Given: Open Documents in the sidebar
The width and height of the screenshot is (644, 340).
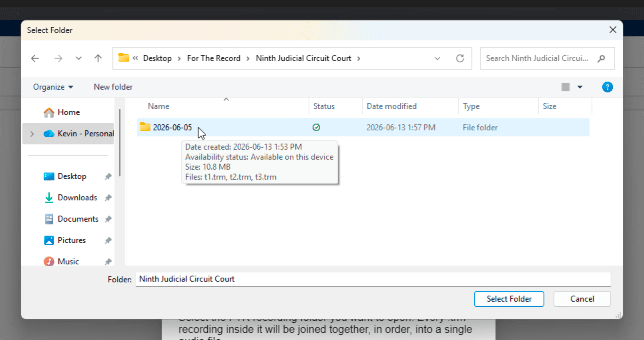Looking at the screenshot, I should click(x=78, y=219).
